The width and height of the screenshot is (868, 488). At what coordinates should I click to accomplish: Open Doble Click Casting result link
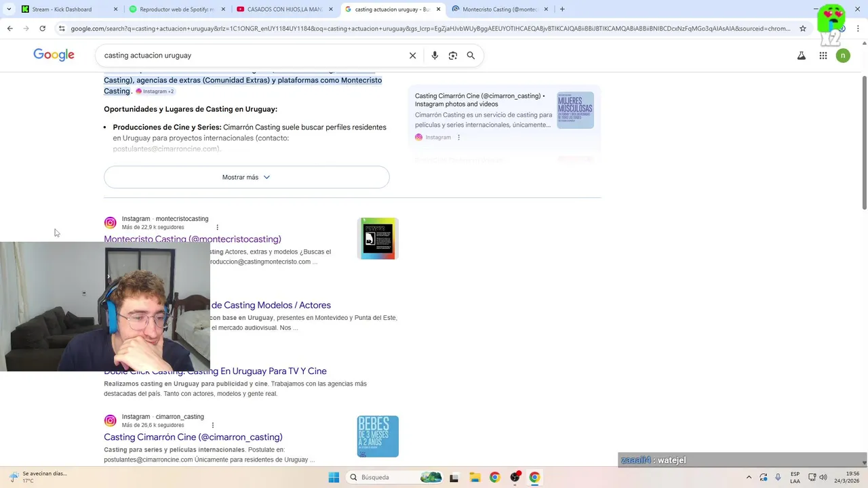click(x=215, y=371)
